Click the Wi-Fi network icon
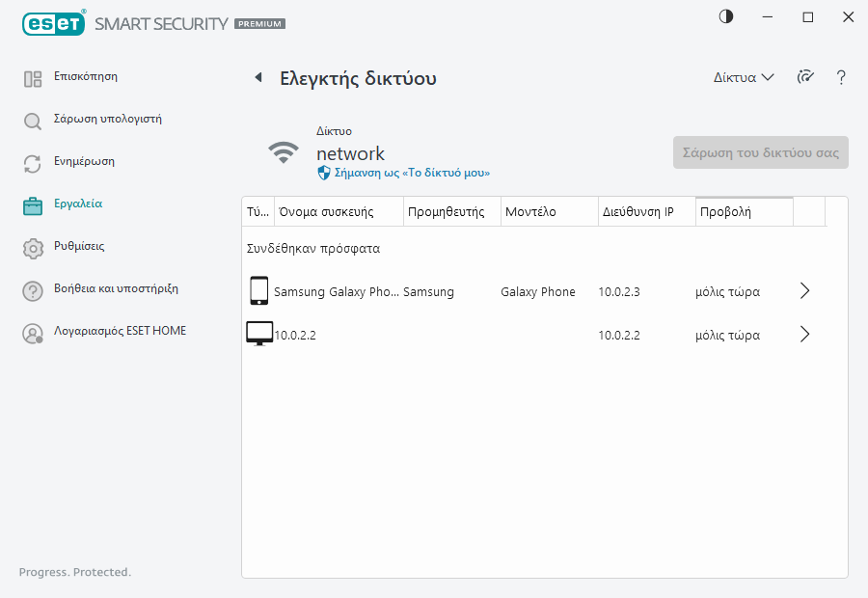The width and height of the screenshot is (868, 598). click(x=284, y=153)
